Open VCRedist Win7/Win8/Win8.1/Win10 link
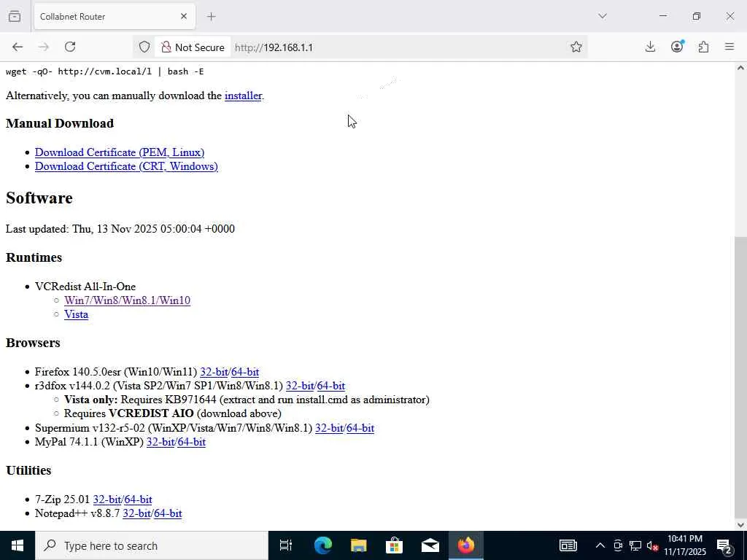This screenshot has height=560, width=747. pos(127,300)
